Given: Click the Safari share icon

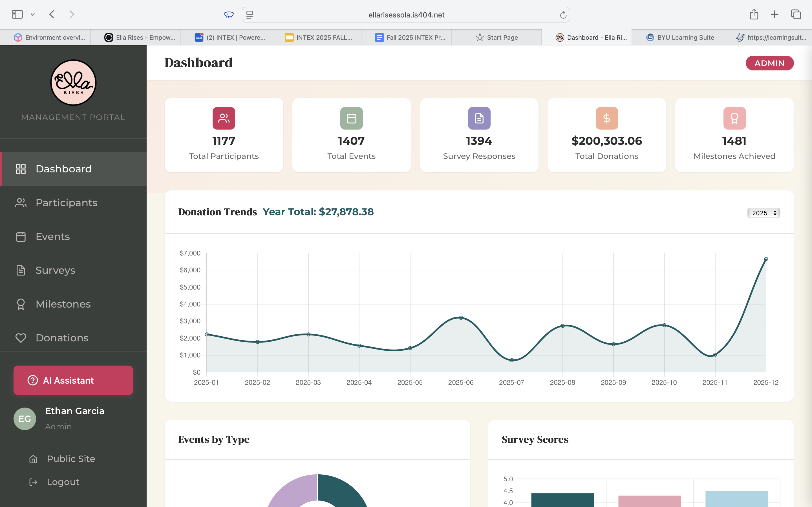Looking at the screenshot, I should point(754,14).
